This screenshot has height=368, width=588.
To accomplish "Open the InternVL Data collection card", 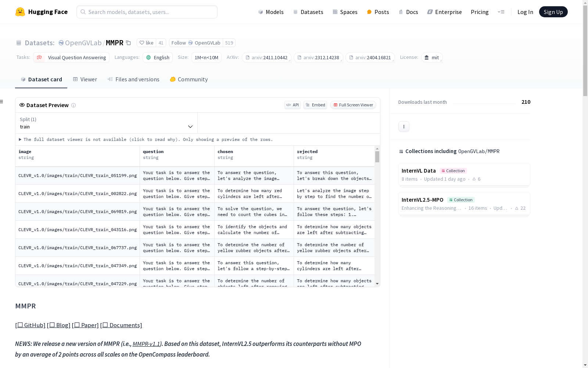I will point(464,174).
